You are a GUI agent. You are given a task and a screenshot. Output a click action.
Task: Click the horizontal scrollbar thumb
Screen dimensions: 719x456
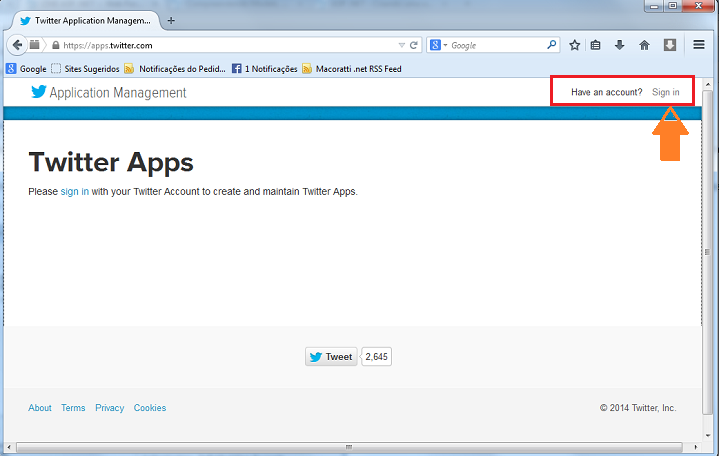click(349, 447)
